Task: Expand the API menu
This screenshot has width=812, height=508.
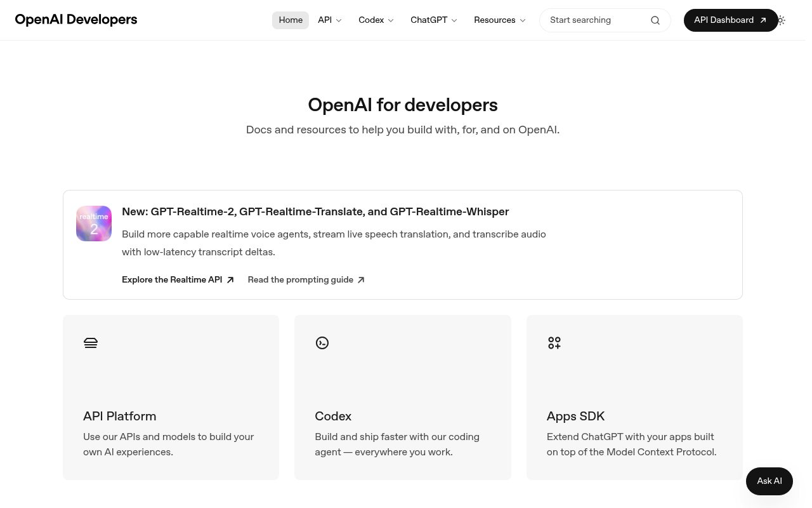Action: [330, 20]
